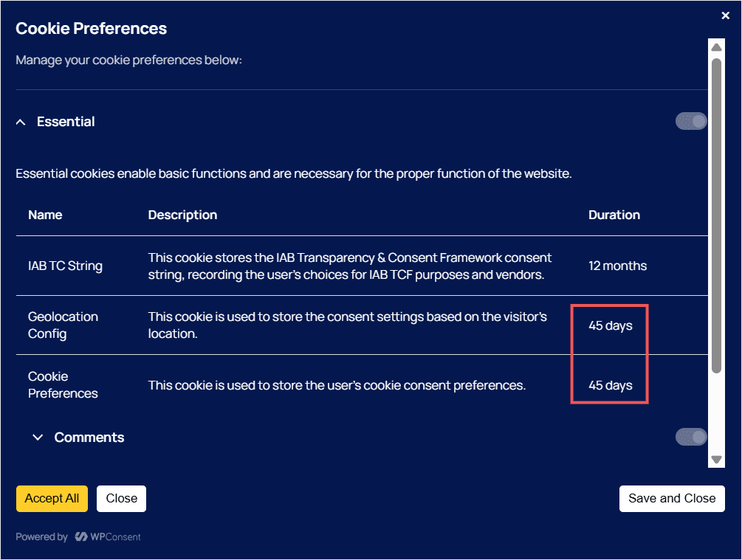
Task: Click the Cookie Preferences row description text
Action: 337,385
